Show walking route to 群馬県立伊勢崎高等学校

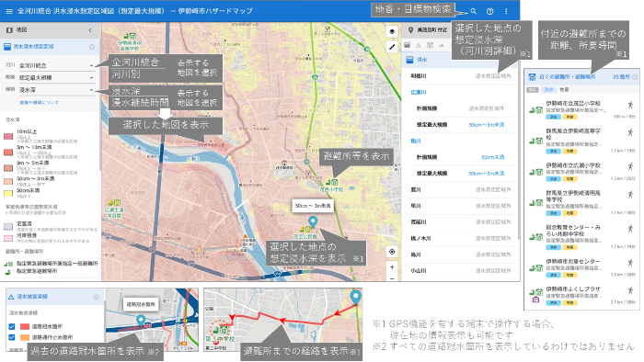630,132
